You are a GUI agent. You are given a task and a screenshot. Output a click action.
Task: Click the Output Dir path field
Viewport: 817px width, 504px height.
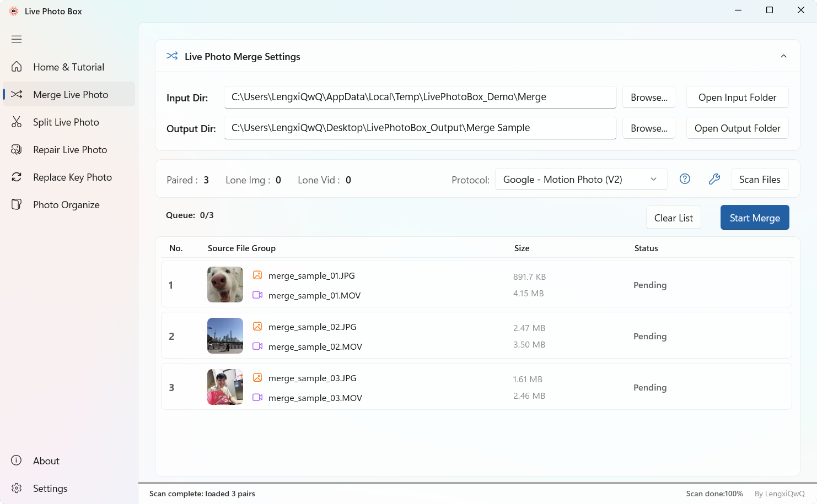pyautogui.click(x=420, y=128)
